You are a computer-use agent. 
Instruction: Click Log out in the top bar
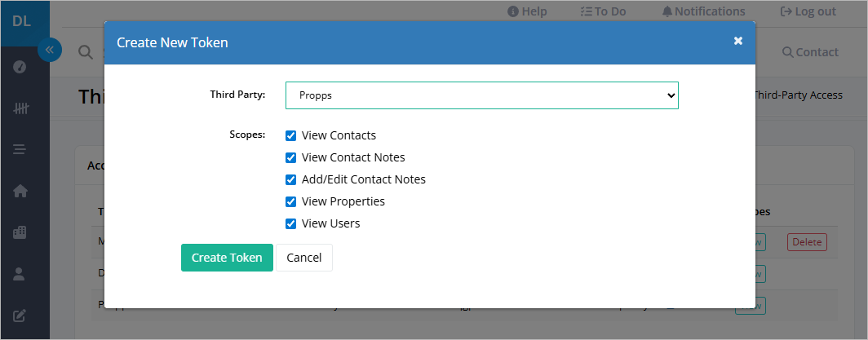click(808, 11)
